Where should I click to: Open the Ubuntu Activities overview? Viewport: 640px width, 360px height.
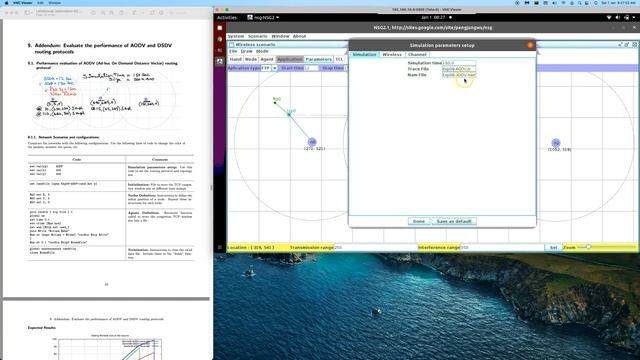pyautogui.click(x=227, y=18)
